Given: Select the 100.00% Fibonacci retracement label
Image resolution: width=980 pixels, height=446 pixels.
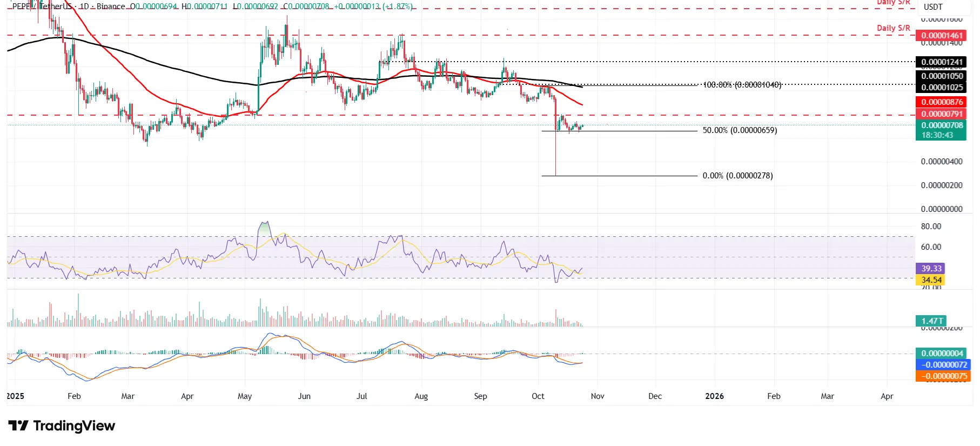Looking at the screenshot, I should (742, 85).
